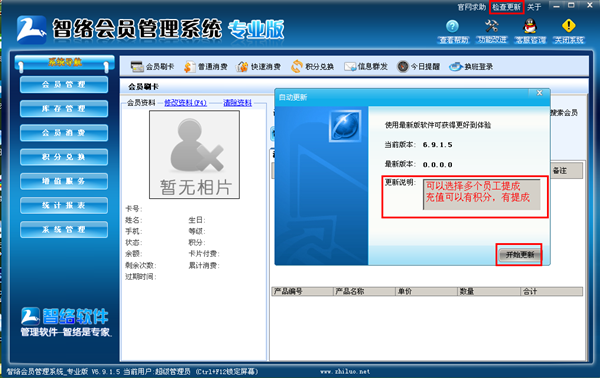Select 系统管理 in the sidebar

point(64,230)
